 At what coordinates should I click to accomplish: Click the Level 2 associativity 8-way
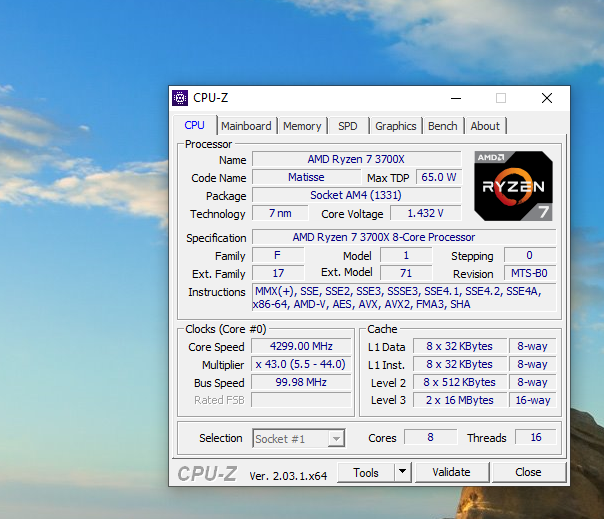click(x=533, y=382)
